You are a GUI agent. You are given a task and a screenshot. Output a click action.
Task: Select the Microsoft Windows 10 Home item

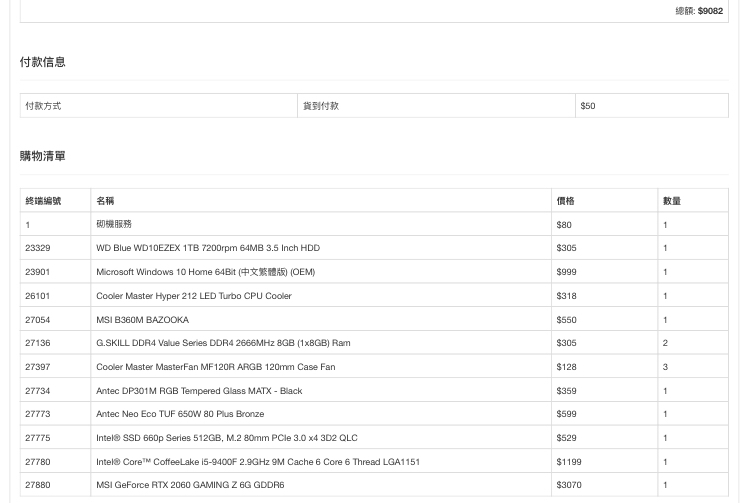click(206, 272)
